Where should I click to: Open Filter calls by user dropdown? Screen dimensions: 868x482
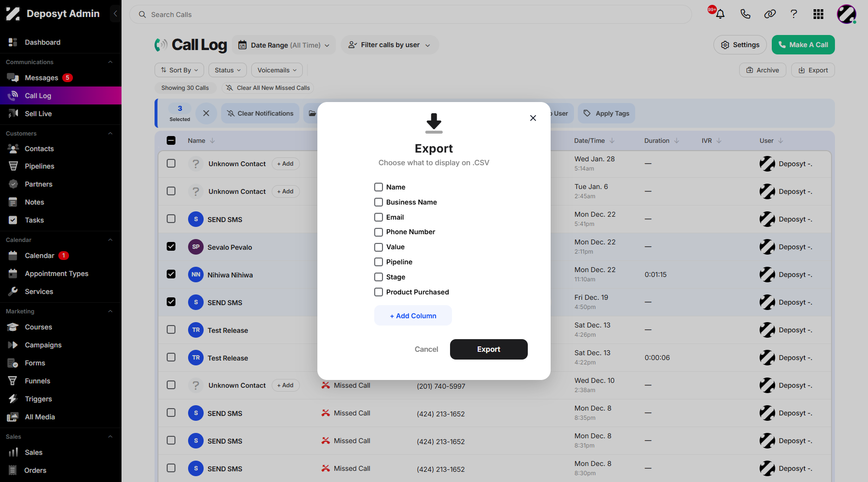tap(390, 45)
